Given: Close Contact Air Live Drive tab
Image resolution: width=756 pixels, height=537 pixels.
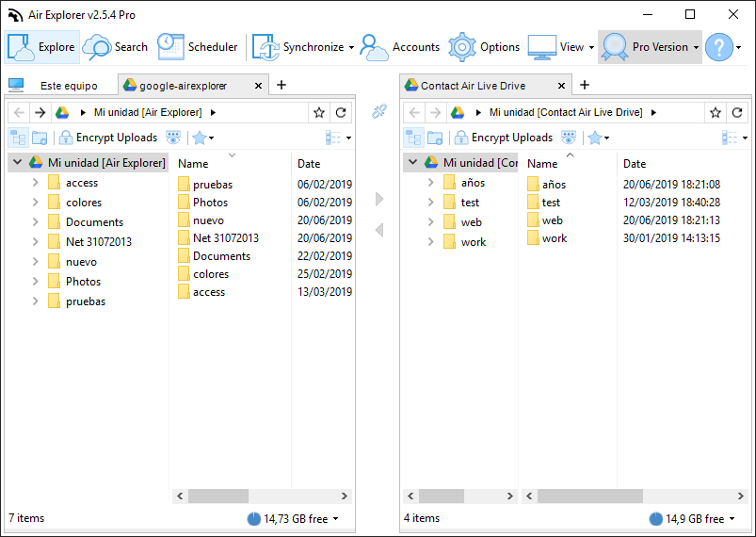Looking at the screenshot, I should tap(562, 86).
